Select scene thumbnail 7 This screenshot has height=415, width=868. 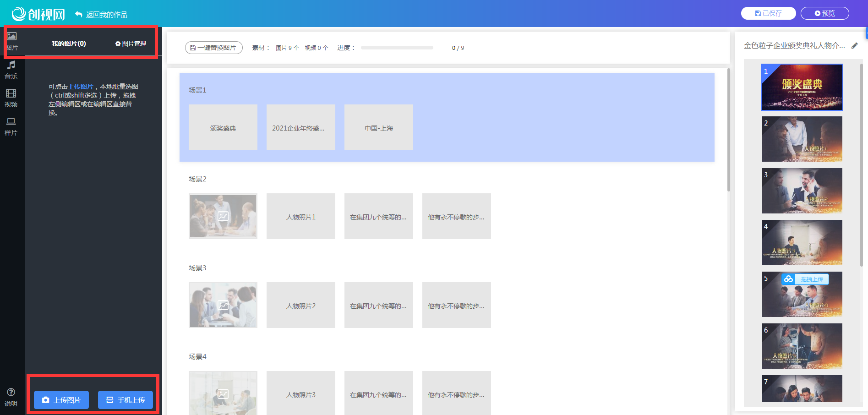[x=802, y=389]
